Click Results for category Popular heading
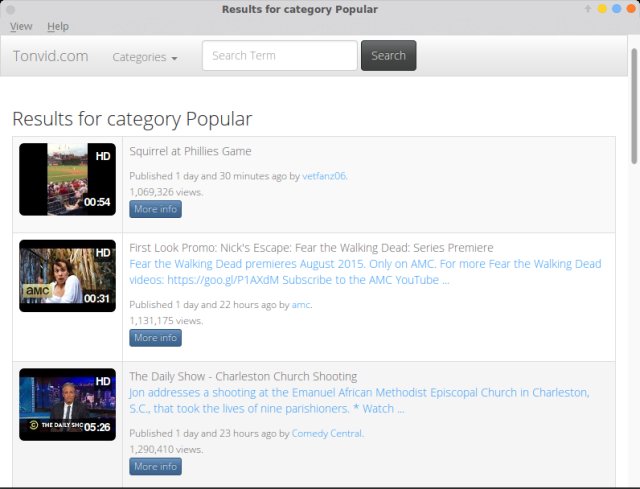Image resolution: width=640 pixels, height=489 pixels. point(132,120)
